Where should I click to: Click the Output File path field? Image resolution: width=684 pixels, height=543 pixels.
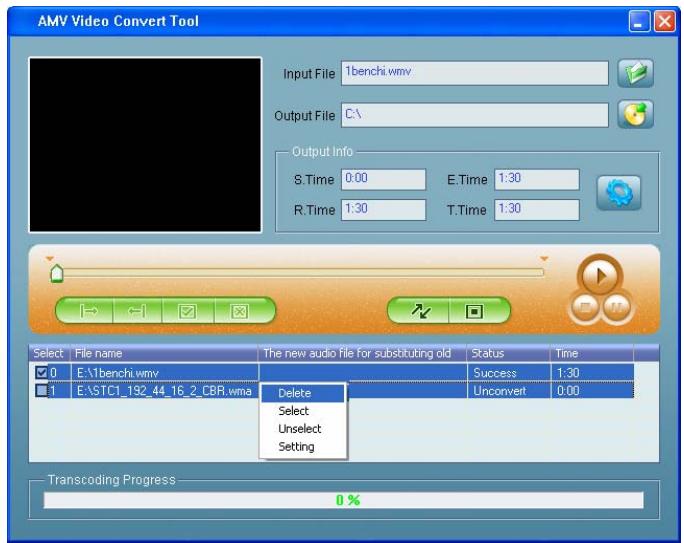[x=475, y=115]
